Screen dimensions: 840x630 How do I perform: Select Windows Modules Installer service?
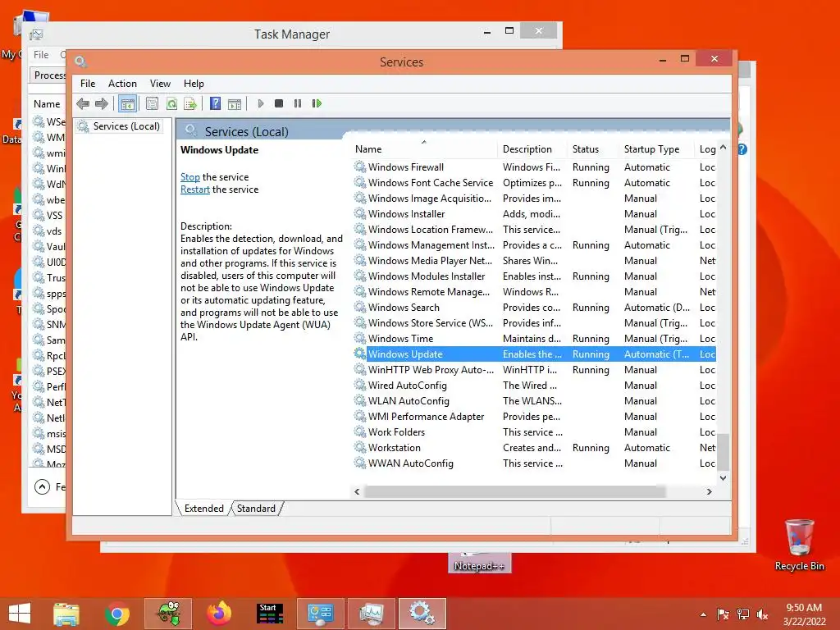[534, 276]
